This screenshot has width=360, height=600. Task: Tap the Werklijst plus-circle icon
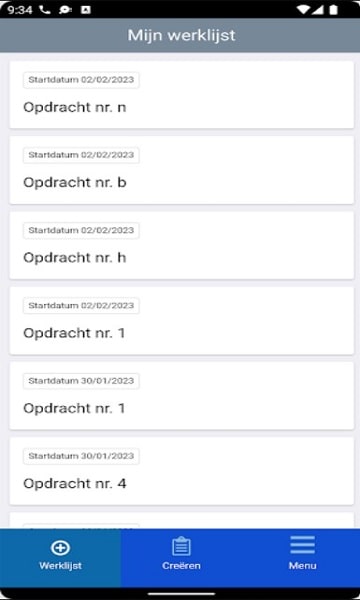click(x=60, y=547)
